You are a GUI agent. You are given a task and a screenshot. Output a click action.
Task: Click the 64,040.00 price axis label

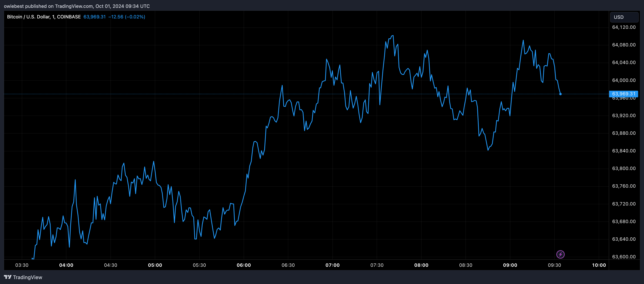pos(624,62)
